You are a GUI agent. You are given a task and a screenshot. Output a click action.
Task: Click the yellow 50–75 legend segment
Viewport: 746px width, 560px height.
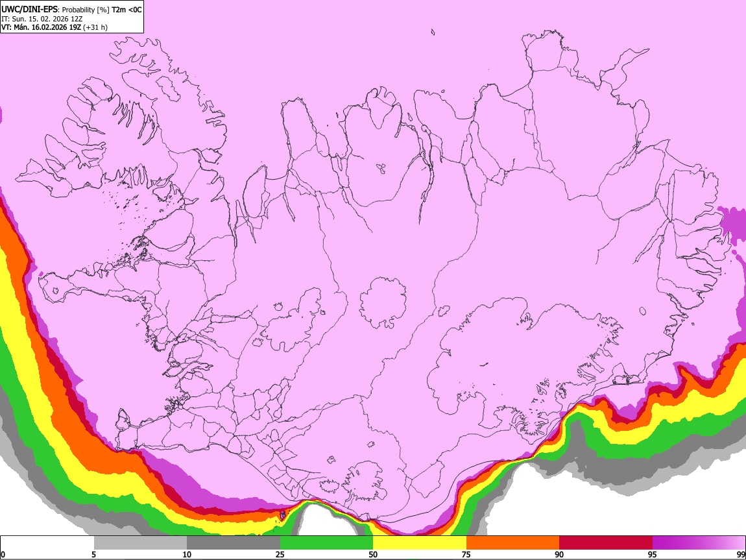click(420, 543)
